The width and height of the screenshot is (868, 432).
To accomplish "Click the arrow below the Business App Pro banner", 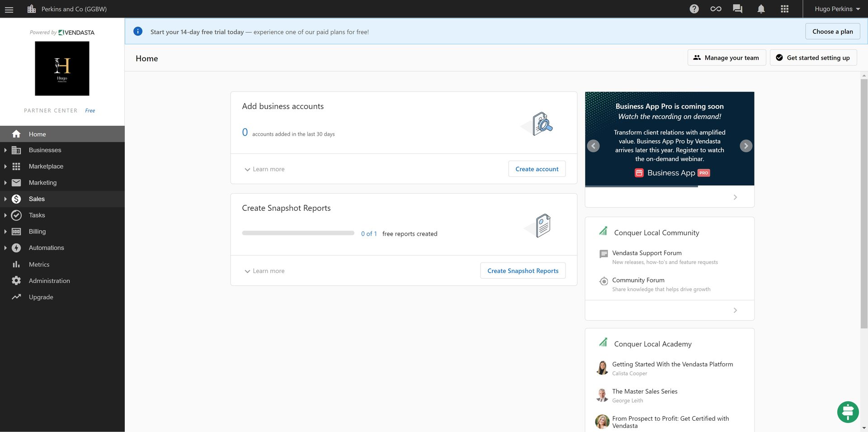I will [x=735, y=197].
